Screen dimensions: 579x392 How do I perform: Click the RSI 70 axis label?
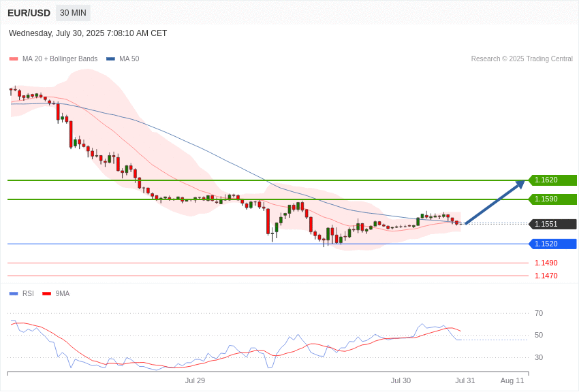coord(539,314)
